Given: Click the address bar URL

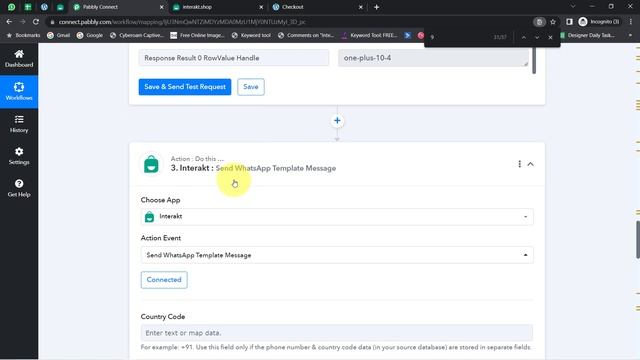Looking at the screenshot, I should tap(182, 22).
